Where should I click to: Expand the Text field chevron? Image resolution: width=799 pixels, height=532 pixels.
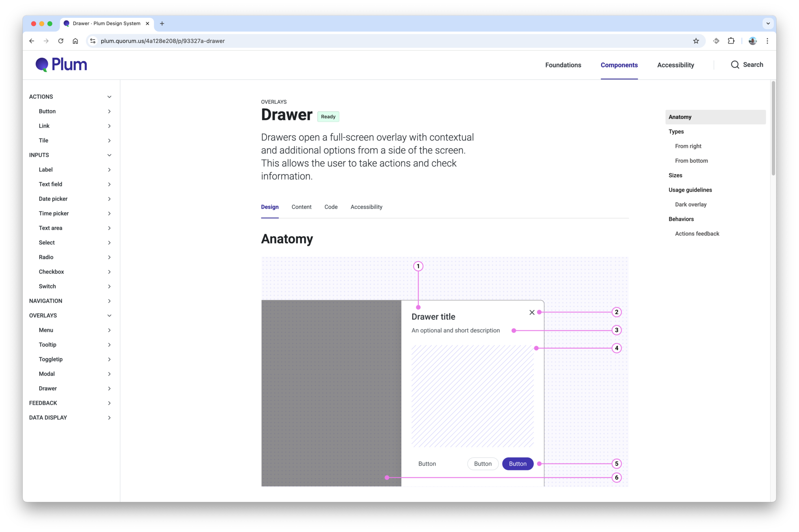pos(109,184)
